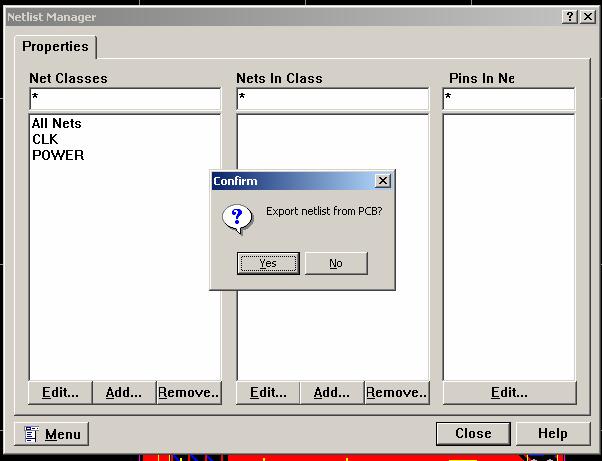Image resolution: width=602 pixels, height=461 pixels.
Task: Click the Nets In Class filter field
Action: point(332,99)
